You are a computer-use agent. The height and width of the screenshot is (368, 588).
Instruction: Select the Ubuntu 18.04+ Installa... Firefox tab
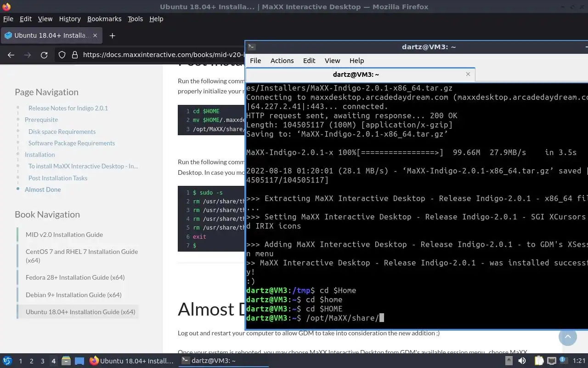[52, 35]
